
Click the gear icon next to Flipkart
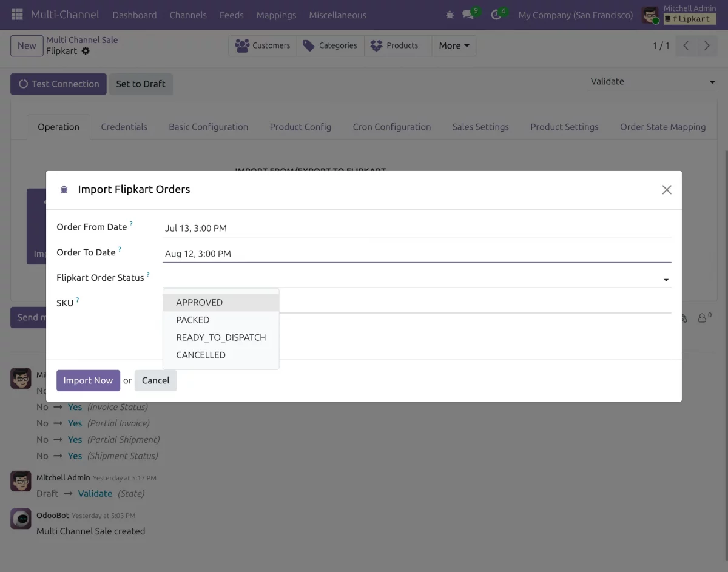point(86,51)
